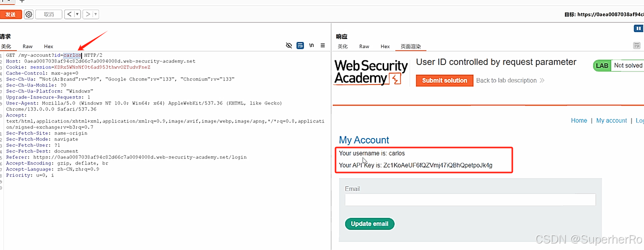The width and height of the screenshot is (644, 250).
Task: Select Hex tab in response panel
Action: (x=385, y=46)
